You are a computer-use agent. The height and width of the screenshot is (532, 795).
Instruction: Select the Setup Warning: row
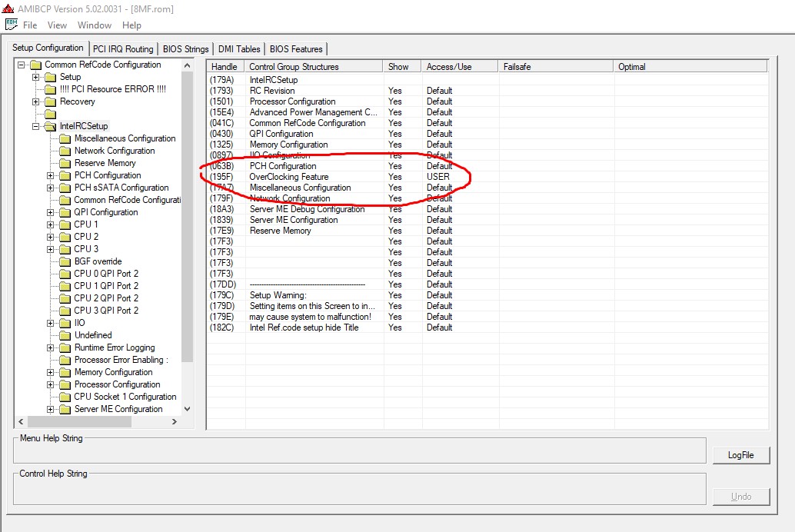(x=487, y=295)
